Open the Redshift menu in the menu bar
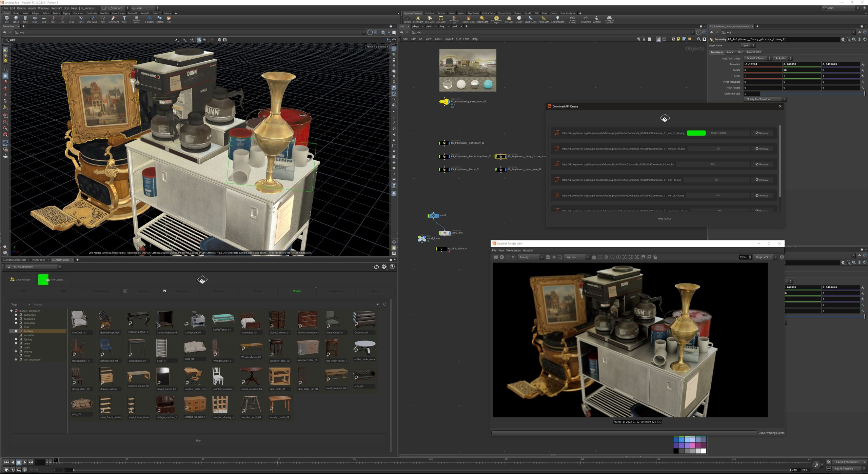Screen dimensions: 868x474 coord(56,8)
